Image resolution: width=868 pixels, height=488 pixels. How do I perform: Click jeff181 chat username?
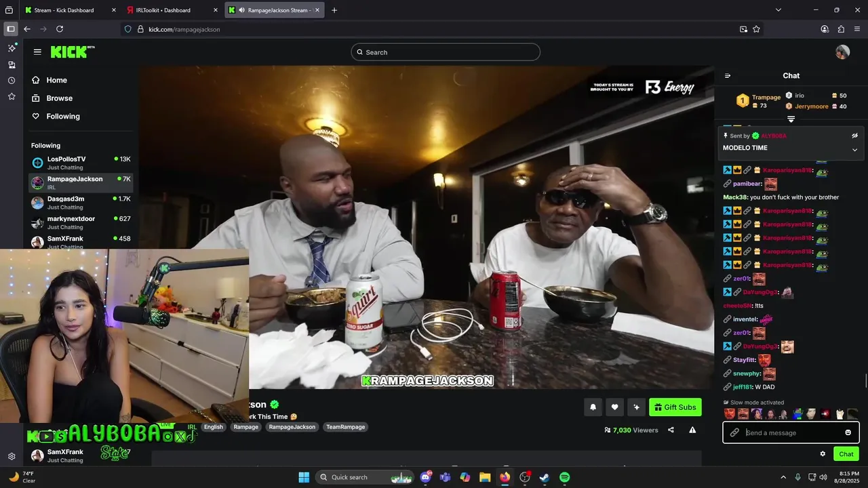tap(744, 387)
